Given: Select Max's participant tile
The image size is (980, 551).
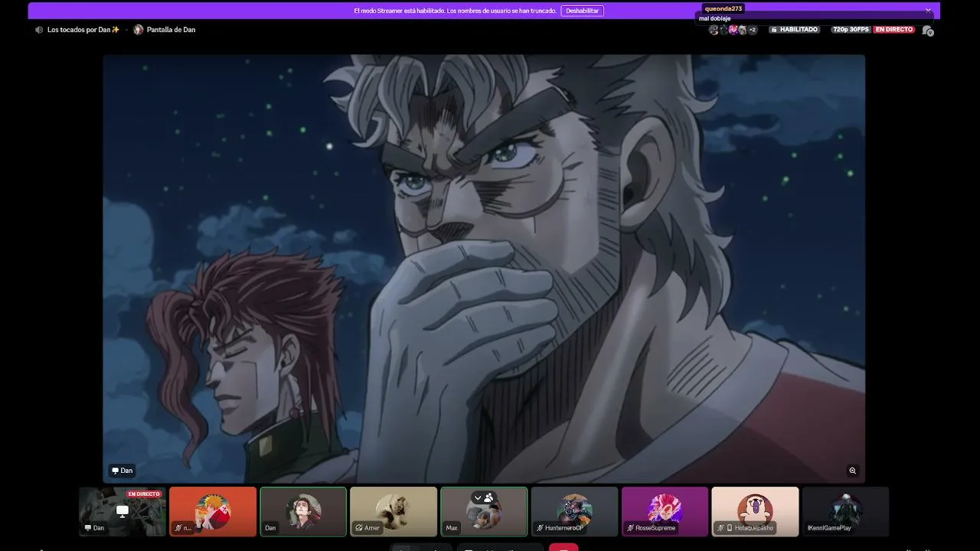Looking at the screenshot, I should click(484, 511).
